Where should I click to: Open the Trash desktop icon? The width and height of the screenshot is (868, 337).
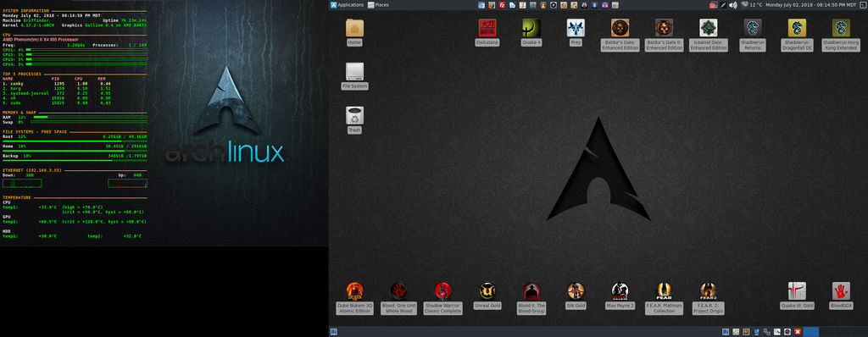[x=354, y=120]
